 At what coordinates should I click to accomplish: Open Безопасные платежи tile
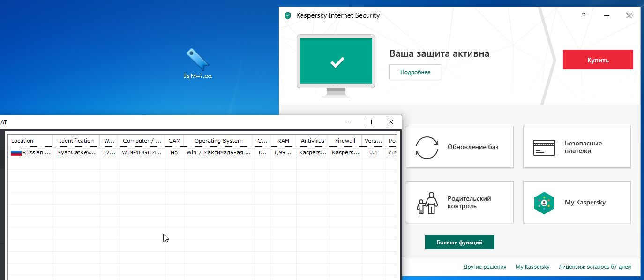pos(577,147)
